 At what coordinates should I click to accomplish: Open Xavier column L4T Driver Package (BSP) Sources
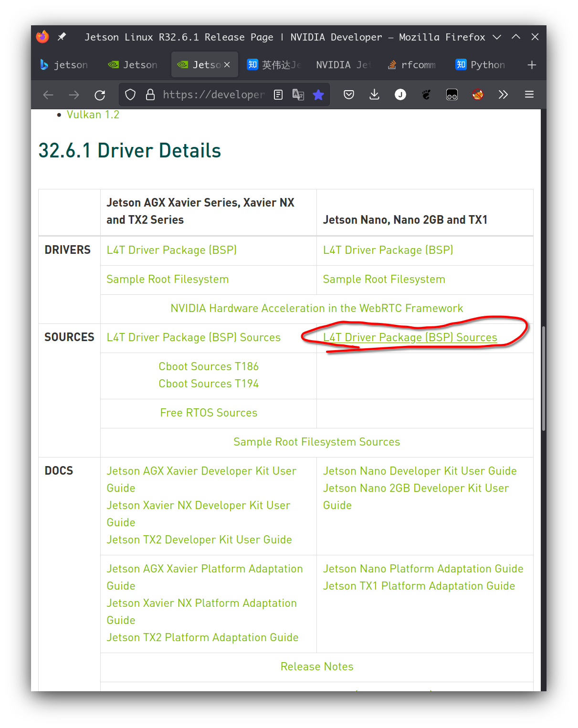pyautogui.click(x=194, y=338)
